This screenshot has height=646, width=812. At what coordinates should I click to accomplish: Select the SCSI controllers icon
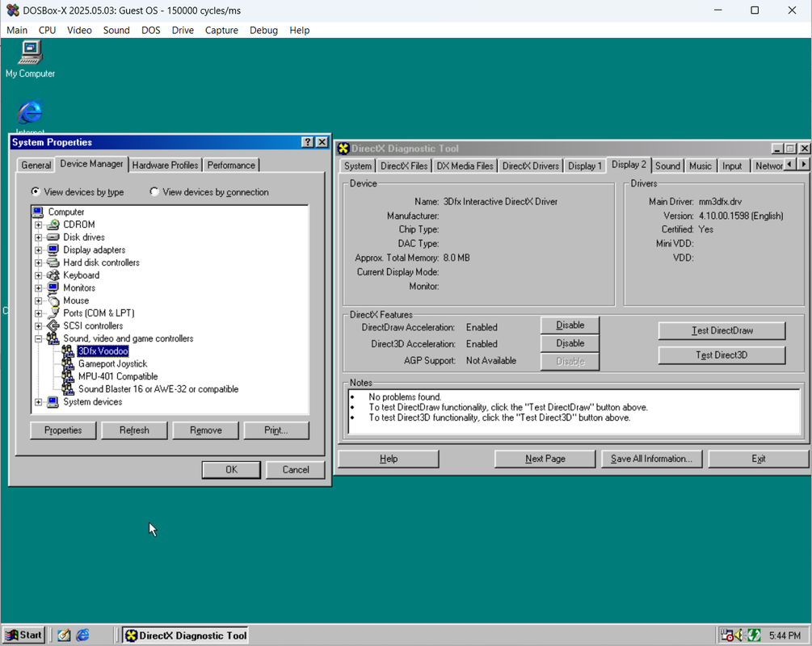[x=53, y=326]
